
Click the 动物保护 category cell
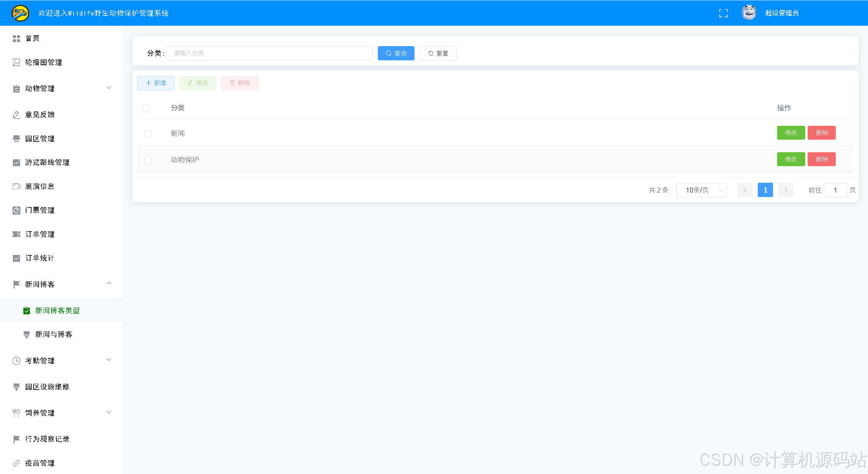pos(185,160)
